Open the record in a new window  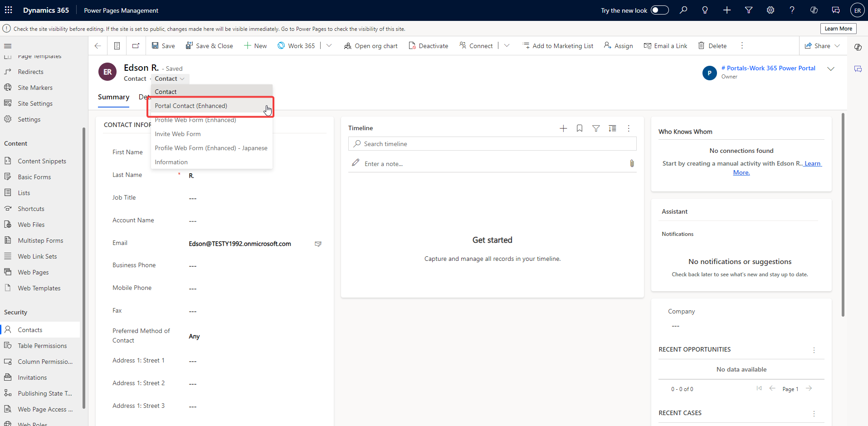pyautogui.click(x=136, y=46)
